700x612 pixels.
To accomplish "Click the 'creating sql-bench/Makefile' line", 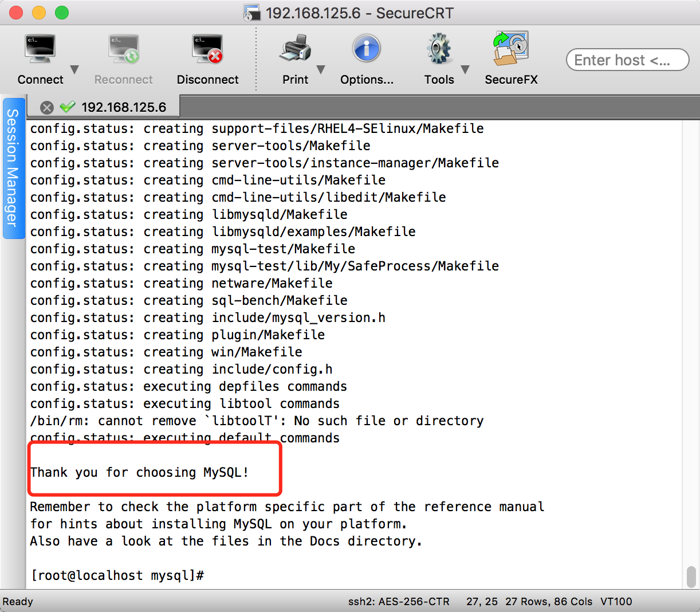I will click(189, 300).
